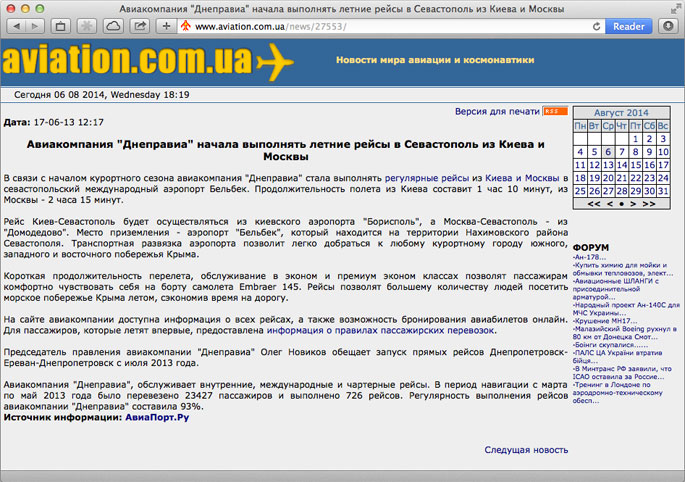The image size is (685, 482).
Task: Open iCloud Tabs cloud icon
Action: [x=113, y=26]
